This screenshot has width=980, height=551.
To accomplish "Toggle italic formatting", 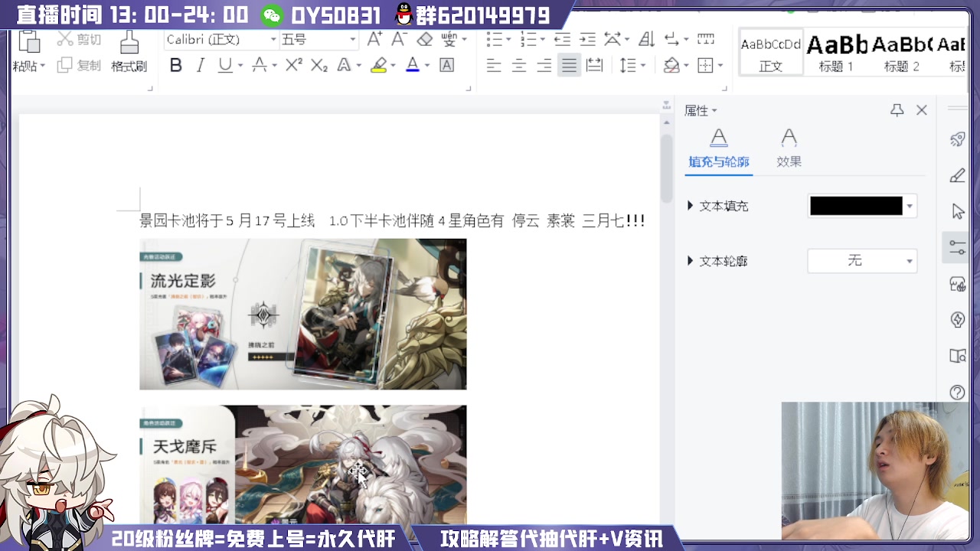I will pos(201,66).
